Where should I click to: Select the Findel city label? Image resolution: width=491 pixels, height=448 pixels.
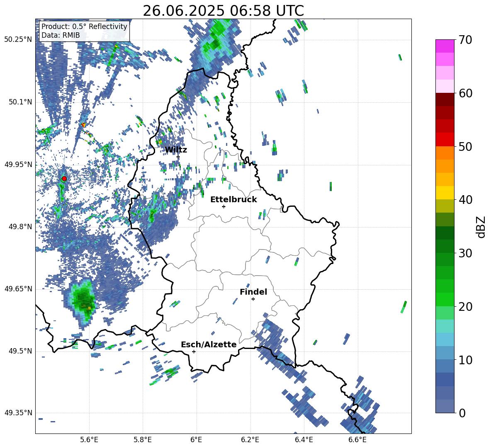[253, 292]
